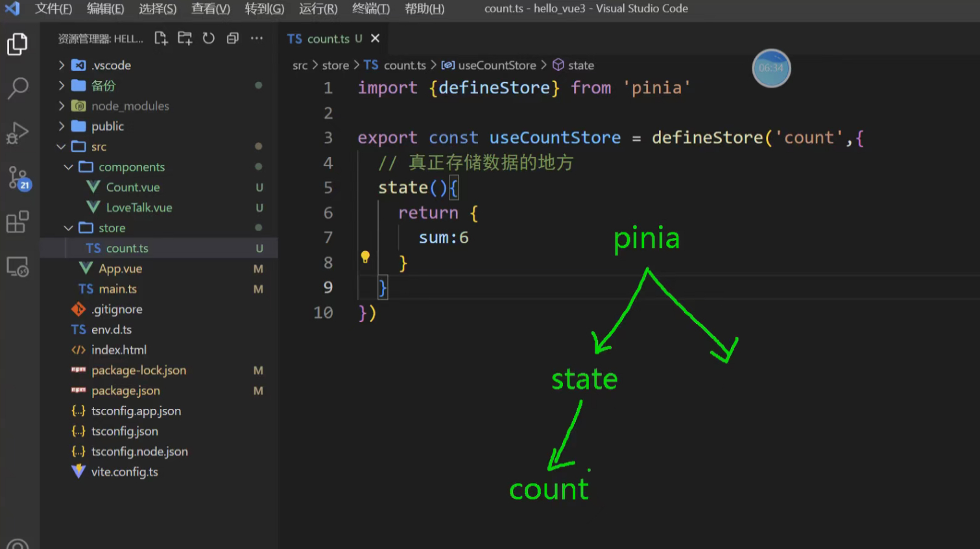Expand the node_modules folder

click(x=61, y=106)
